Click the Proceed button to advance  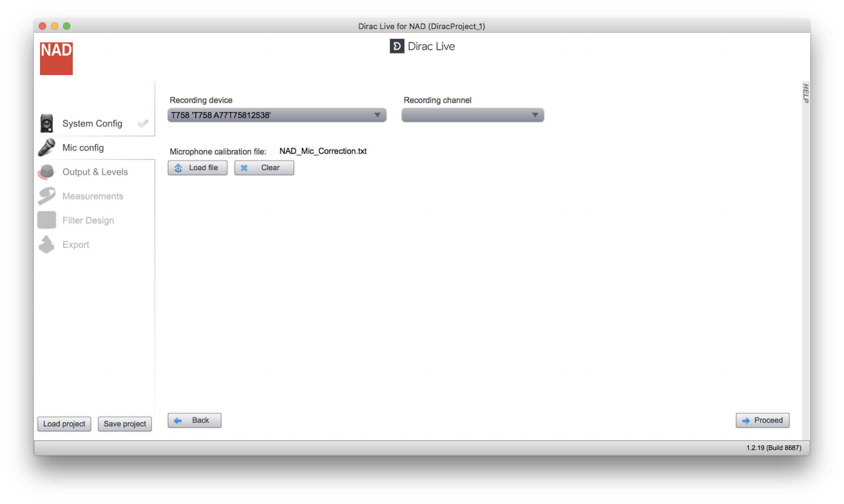click(x=762, y=420)
